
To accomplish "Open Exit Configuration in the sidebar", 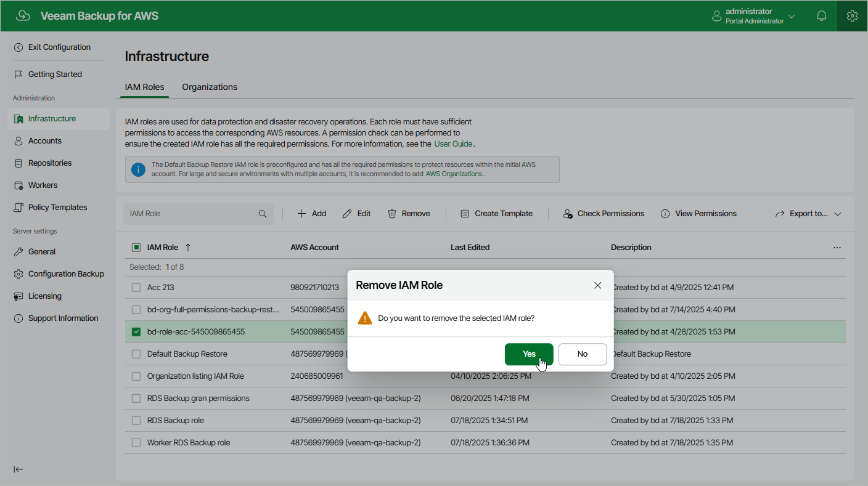I will click(59, 47).
